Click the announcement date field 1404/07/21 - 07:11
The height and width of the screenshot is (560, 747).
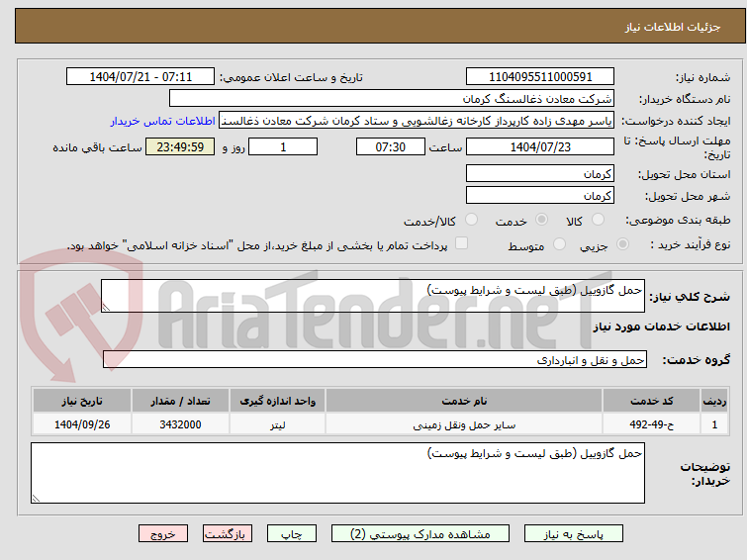click(x=140, y=77)
